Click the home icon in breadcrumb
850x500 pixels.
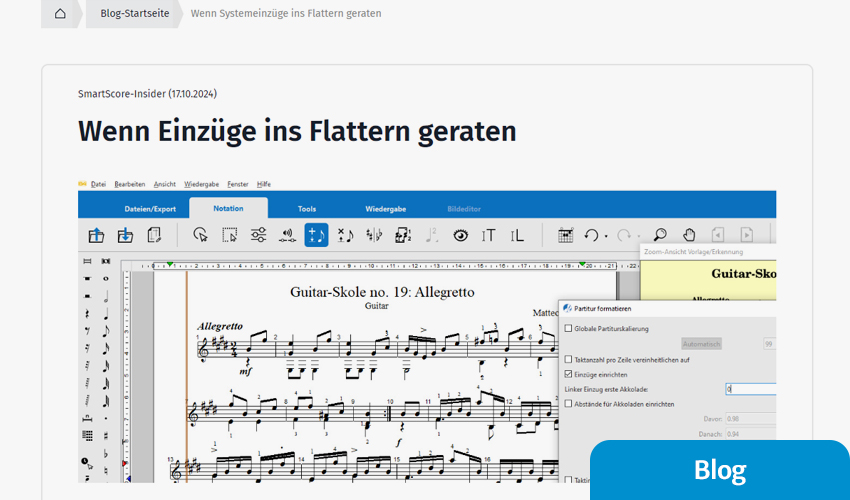click(60, 14)
